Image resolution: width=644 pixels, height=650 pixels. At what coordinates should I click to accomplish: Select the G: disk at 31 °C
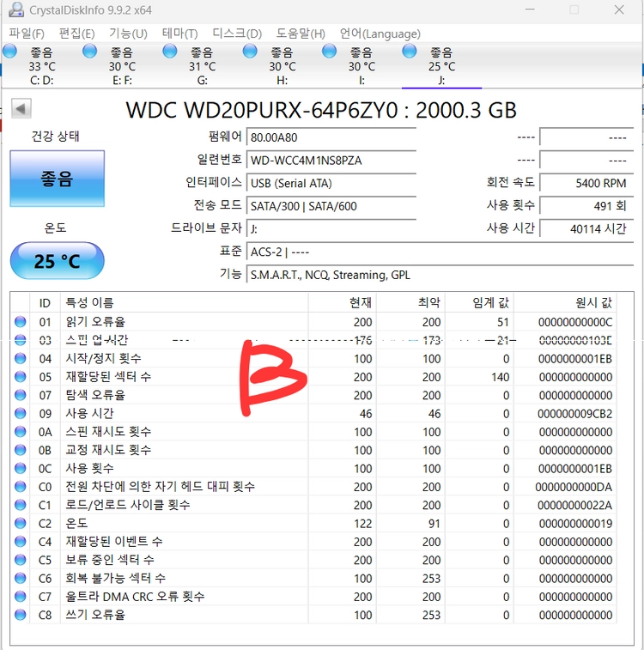(202, 65)
